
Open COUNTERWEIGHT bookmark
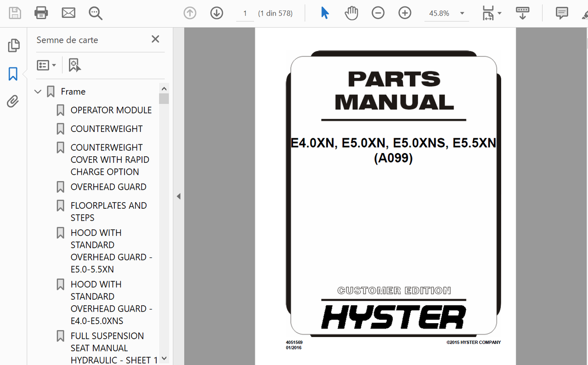point(107,129)
